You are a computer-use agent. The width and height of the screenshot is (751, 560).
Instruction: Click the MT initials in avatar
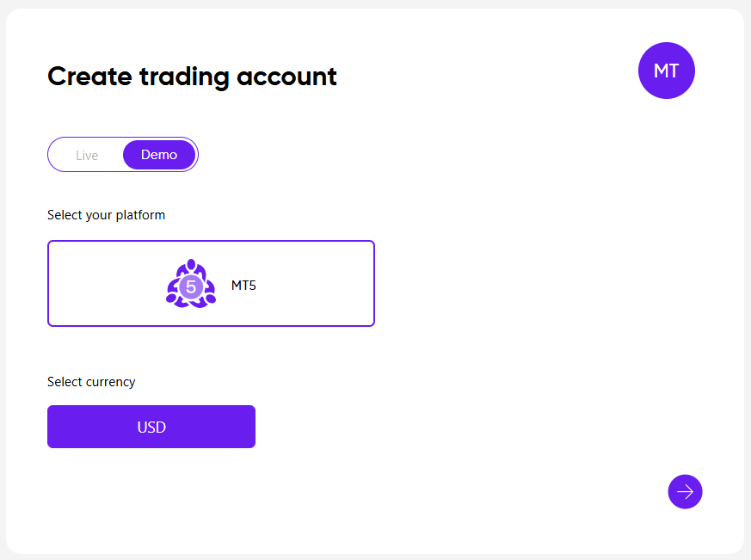666,71
